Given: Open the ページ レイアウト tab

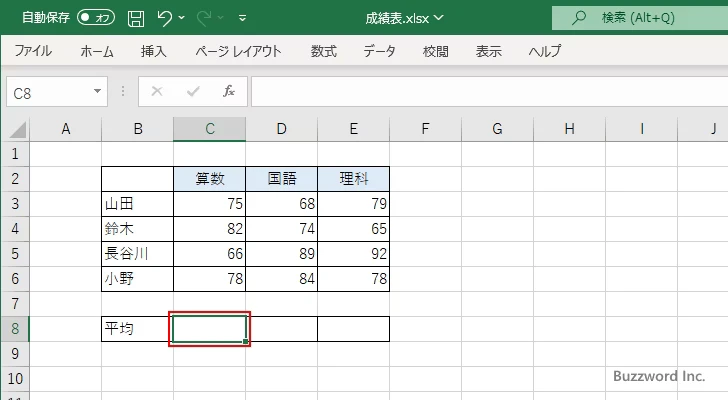Looking at the screenshot, I should [x=238, y=51].
